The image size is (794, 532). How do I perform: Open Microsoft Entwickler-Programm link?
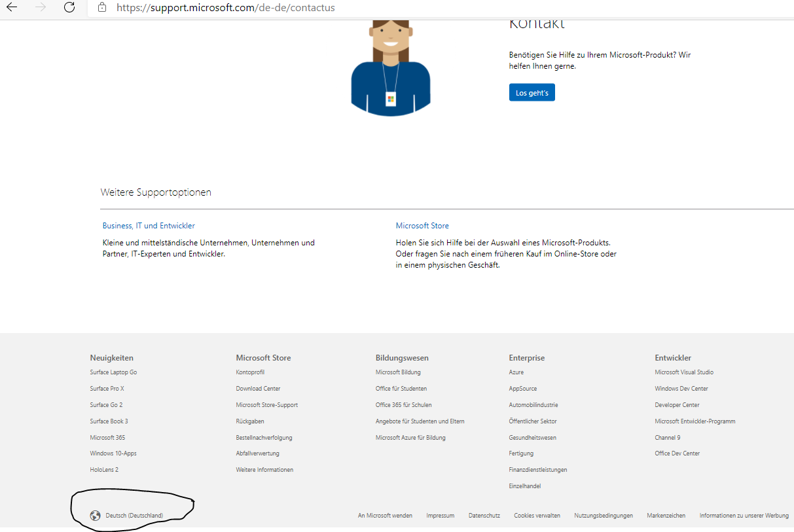point(695,421)
